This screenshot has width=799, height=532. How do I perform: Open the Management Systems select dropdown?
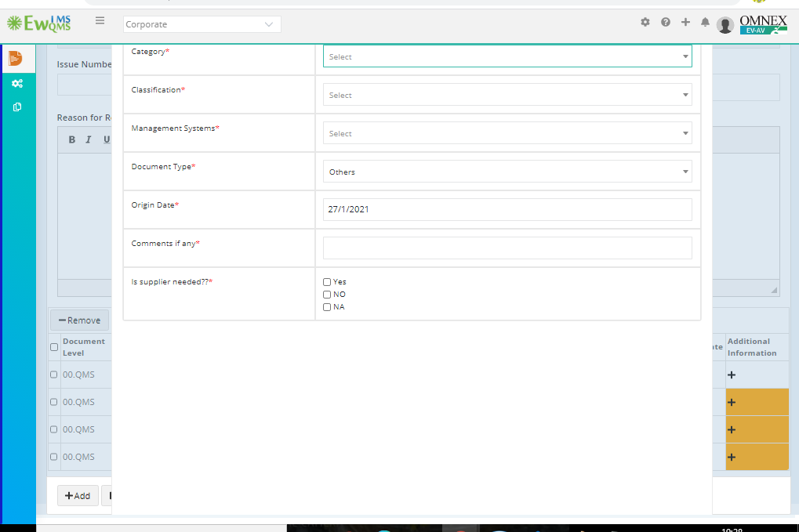[507, 133]
